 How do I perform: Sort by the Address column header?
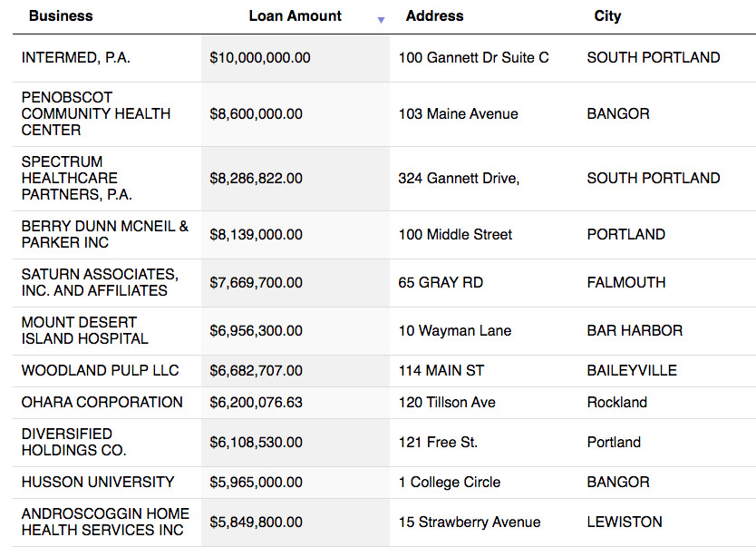click(434, 16)
